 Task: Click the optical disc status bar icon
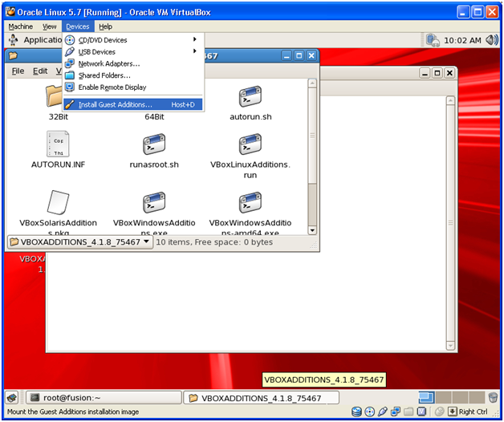pos(370,412)
